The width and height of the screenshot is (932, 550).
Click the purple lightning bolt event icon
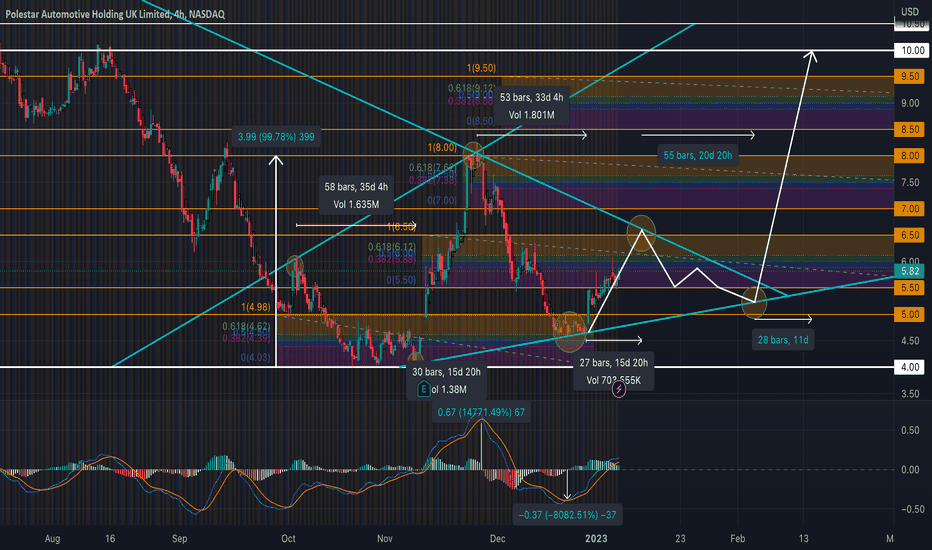(x=619, y=389)
